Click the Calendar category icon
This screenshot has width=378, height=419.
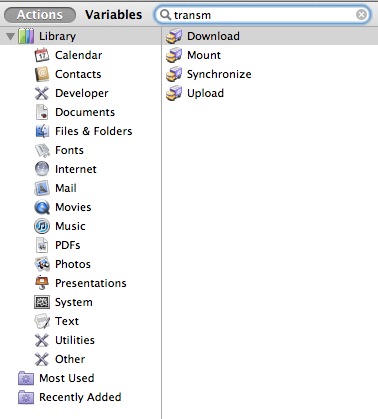(x=42, y=55)
